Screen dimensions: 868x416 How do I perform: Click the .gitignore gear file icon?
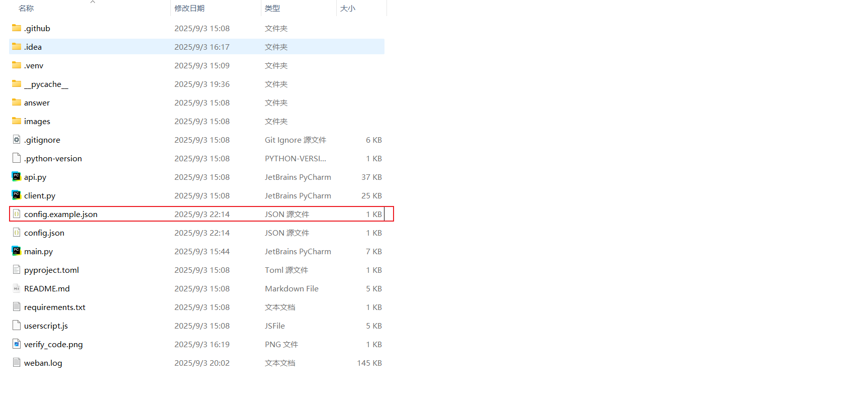tap(17, 140)
